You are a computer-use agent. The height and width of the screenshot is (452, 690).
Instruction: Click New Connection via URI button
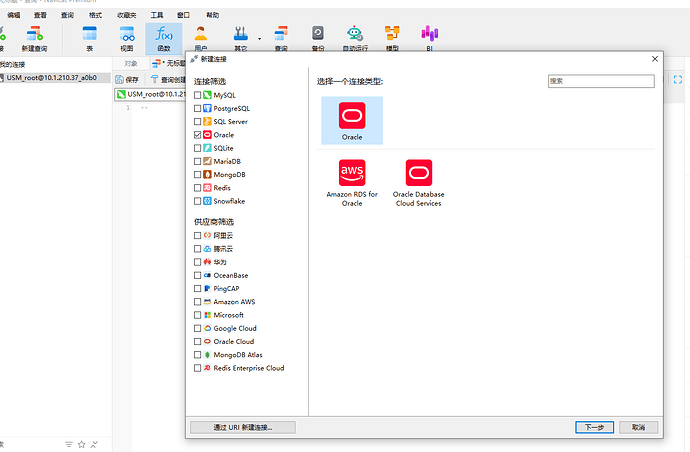[x=244, y=427]
